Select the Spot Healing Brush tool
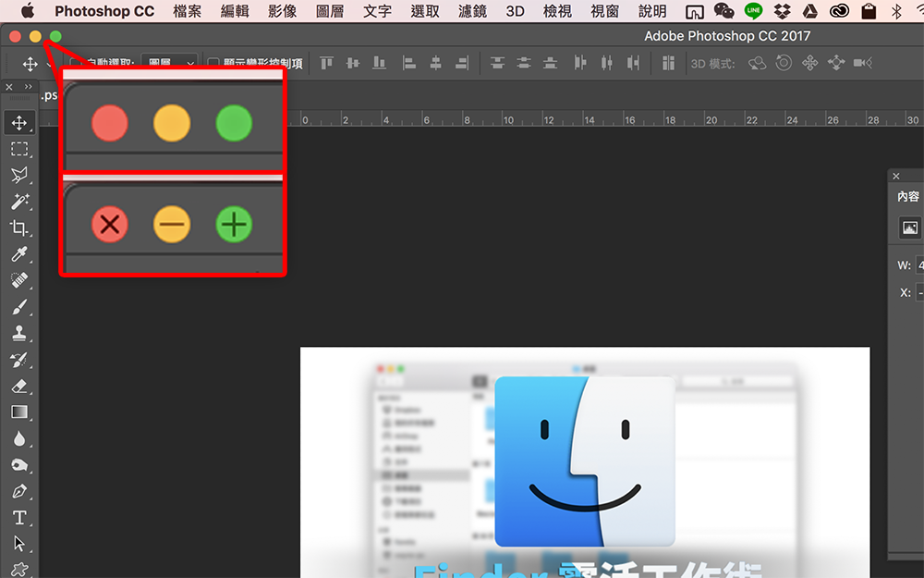This screenshot has height=578, width=924. (19, 280)
